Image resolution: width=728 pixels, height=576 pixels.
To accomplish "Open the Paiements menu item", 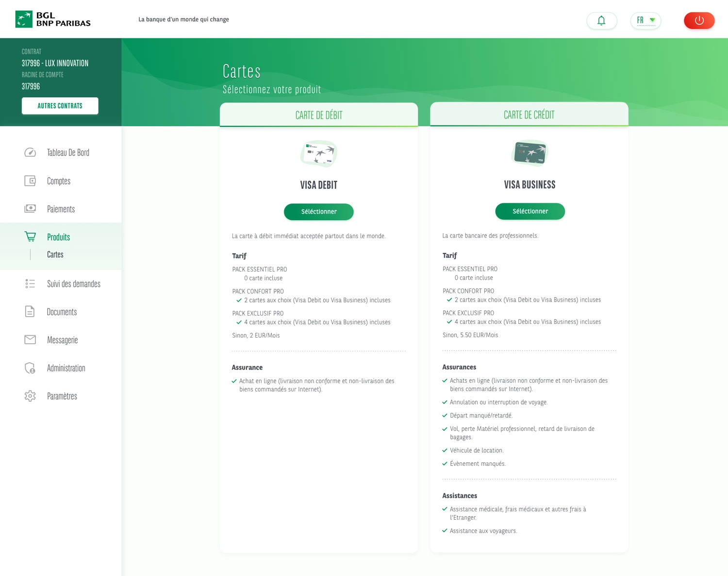I will [61, 209].
